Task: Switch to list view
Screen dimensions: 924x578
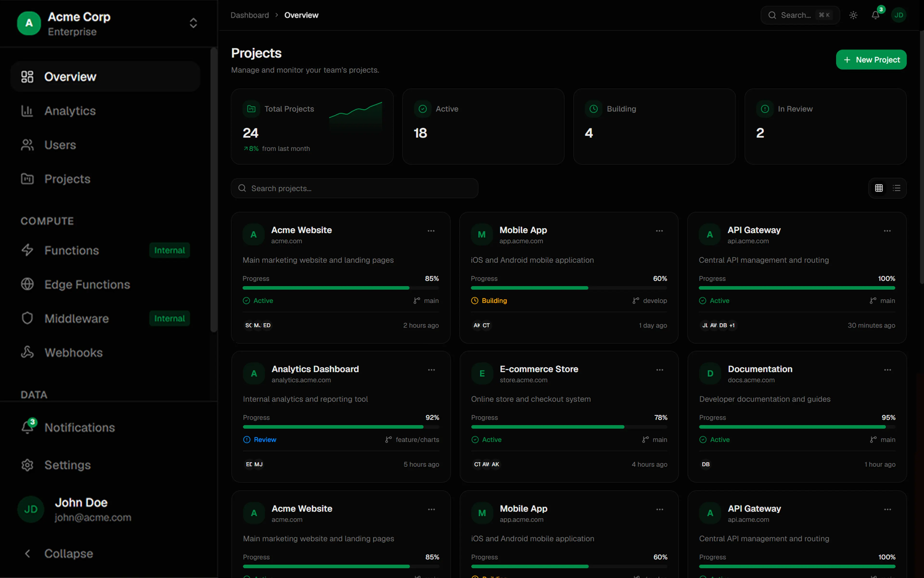Action: (x=897, y=188)
